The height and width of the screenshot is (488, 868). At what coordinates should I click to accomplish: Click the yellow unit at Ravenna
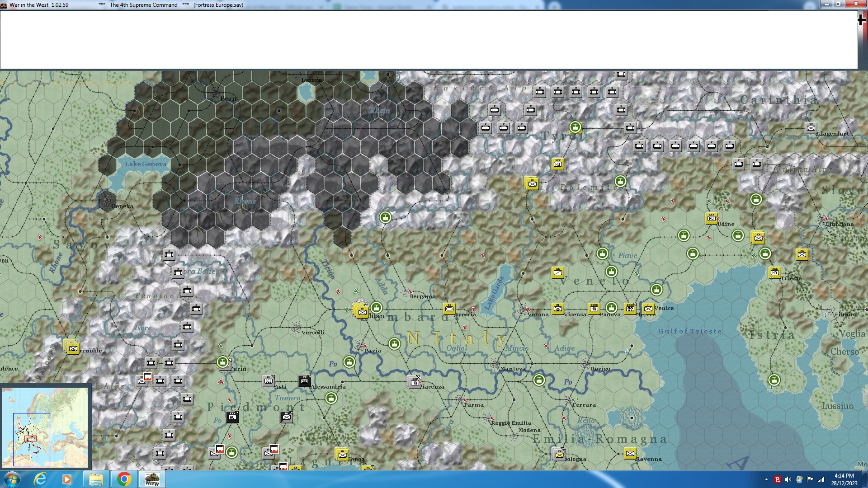tap(630, 453)
